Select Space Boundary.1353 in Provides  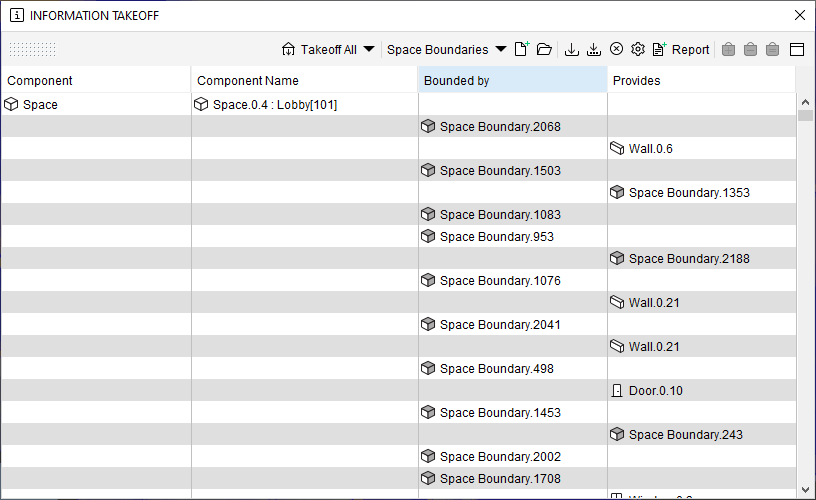point(689,193)
